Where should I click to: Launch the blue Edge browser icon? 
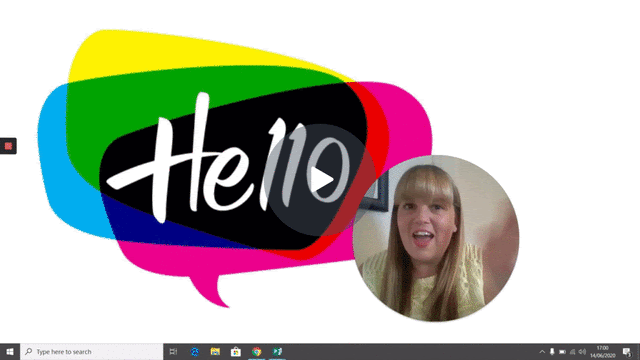(x=195, y=351)
